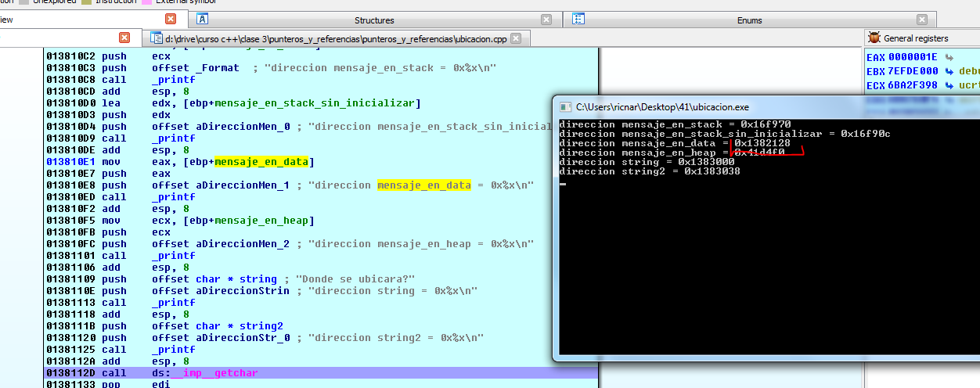Switch to the Structures tab
This screenshot has width=980, height=388.
coord(374,20)
